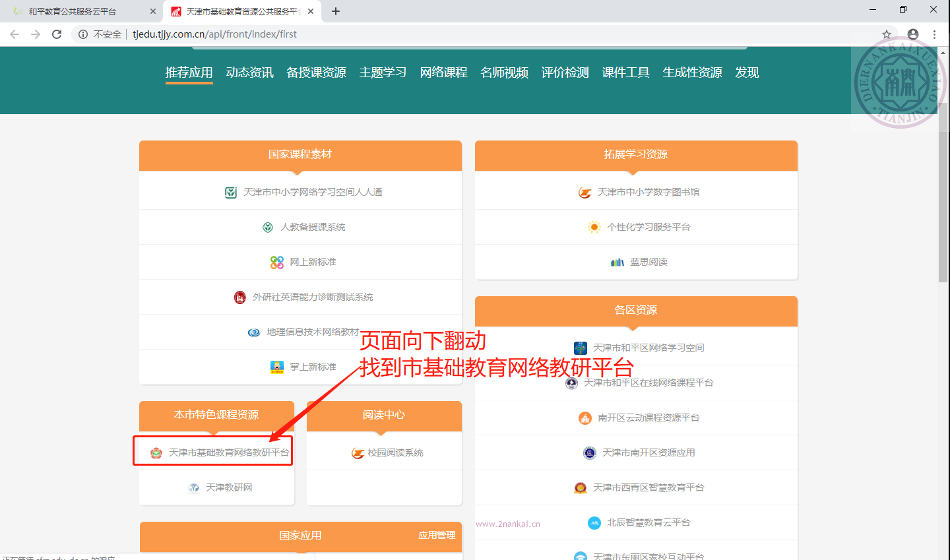The height and width of the screenshot is (560, 950).
Task: Open the 人教备授课系统 link
Action: tap(313, 227)
